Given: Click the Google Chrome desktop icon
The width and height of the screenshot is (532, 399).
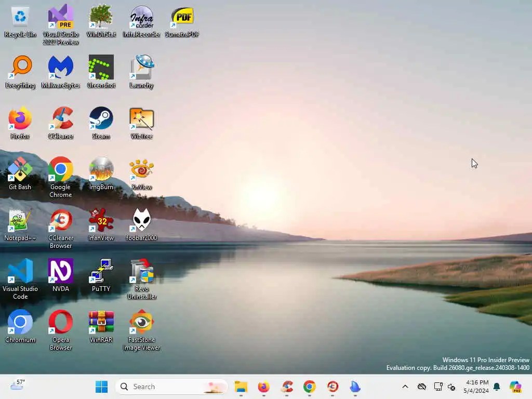Looking at the screenshot, I should click(x=61, y=178).
